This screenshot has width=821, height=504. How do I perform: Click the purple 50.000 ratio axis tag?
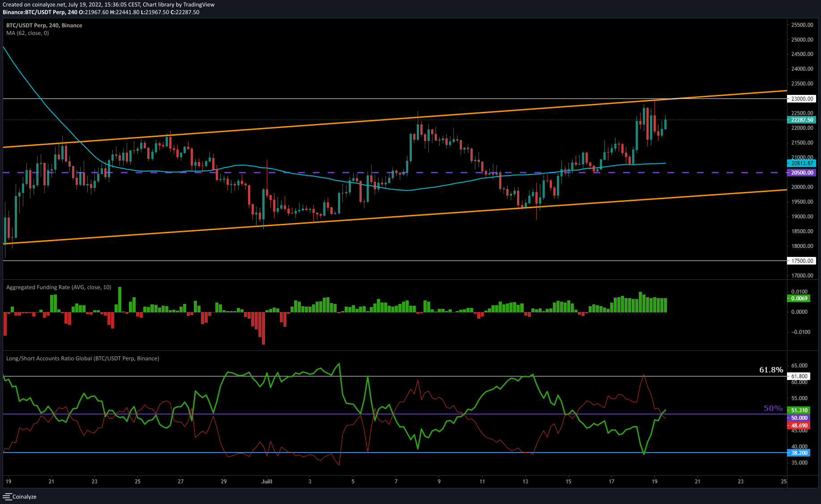(x=800, y=418)
